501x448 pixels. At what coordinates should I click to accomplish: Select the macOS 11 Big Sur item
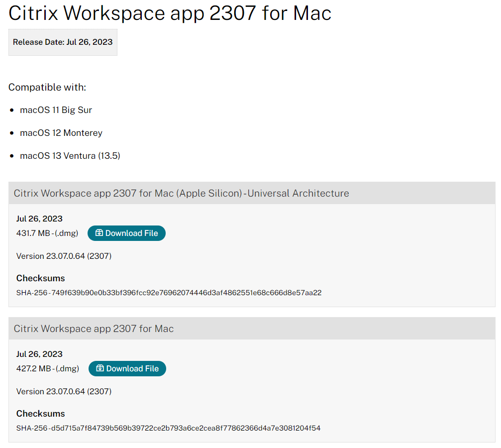point(56,110)
